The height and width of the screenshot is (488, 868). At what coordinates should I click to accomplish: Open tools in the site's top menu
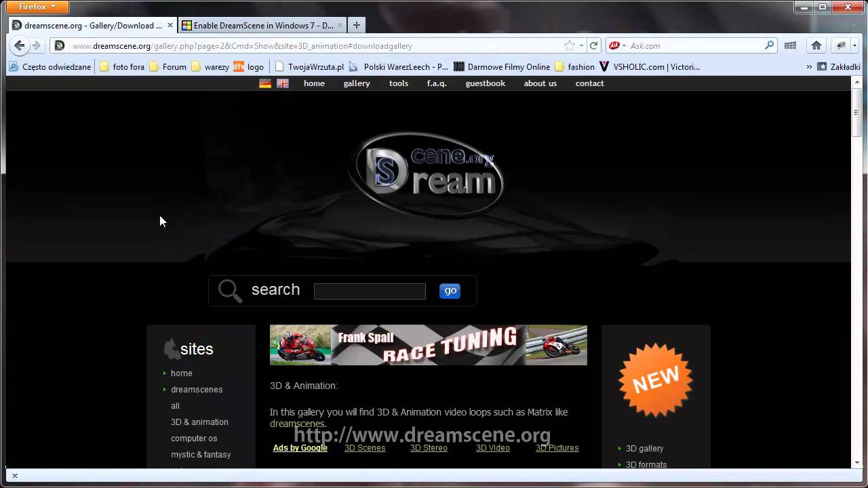(399, 83)
